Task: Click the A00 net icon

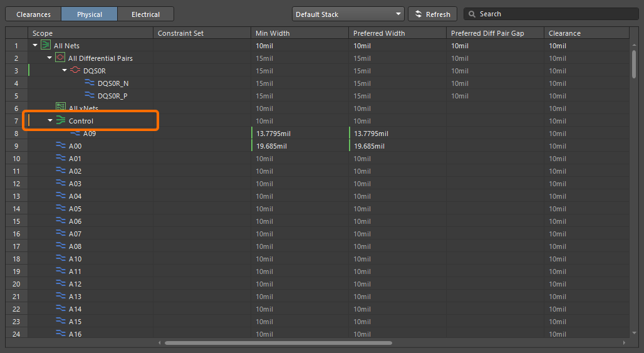Action: point(61,145)
